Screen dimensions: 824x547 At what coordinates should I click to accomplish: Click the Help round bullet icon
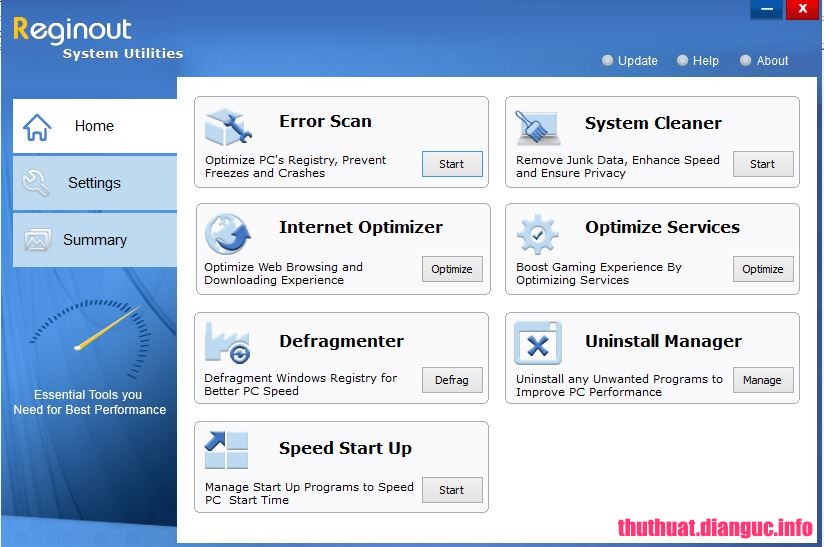coord(682,60)
